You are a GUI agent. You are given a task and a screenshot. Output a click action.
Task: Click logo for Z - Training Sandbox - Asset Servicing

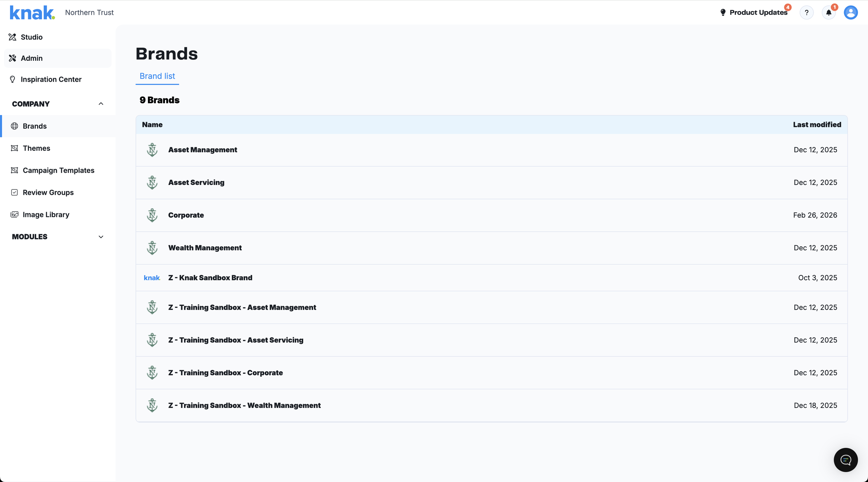coord(152,340)
